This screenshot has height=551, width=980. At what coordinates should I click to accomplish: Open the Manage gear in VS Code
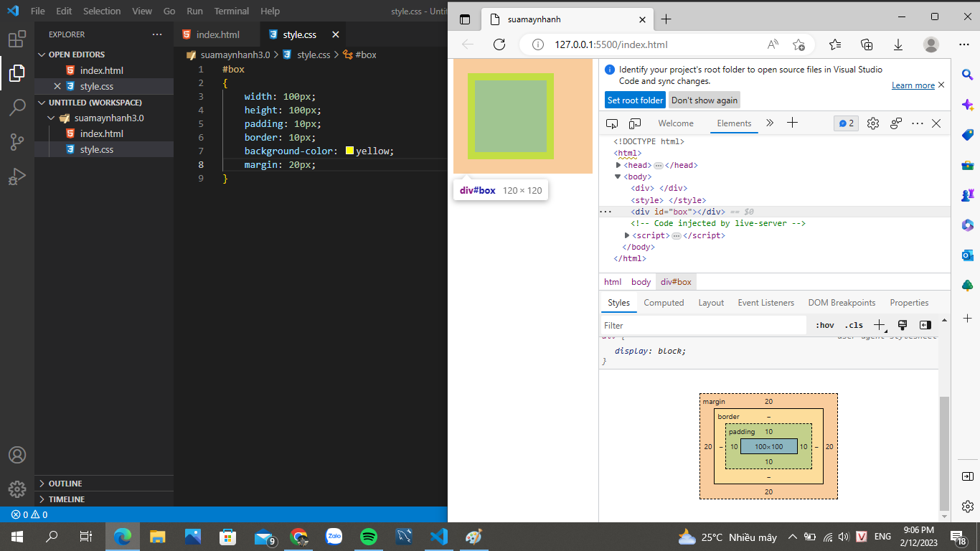[17, 489]
